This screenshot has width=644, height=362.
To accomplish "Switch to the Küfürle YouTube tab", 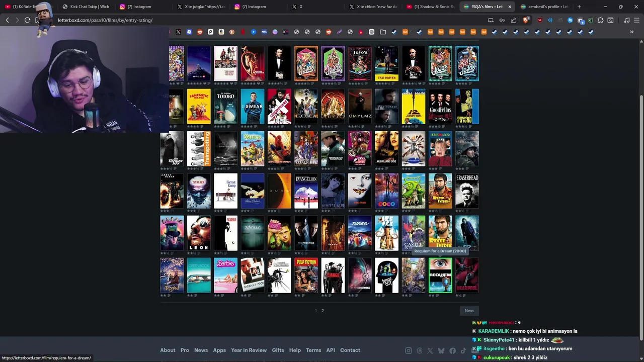I will coord(28,7).
